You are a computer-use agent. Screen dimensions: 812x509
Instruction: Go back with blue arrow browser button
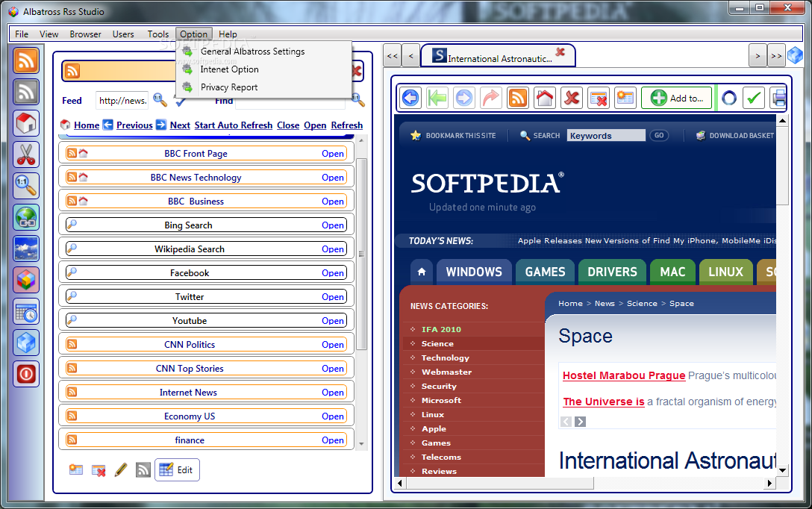tap(410, 98)
